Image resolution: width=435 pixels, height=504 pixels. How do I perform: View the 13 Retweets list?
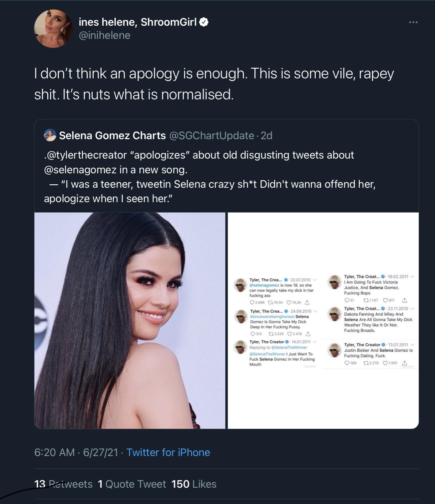tap(63, 484)
